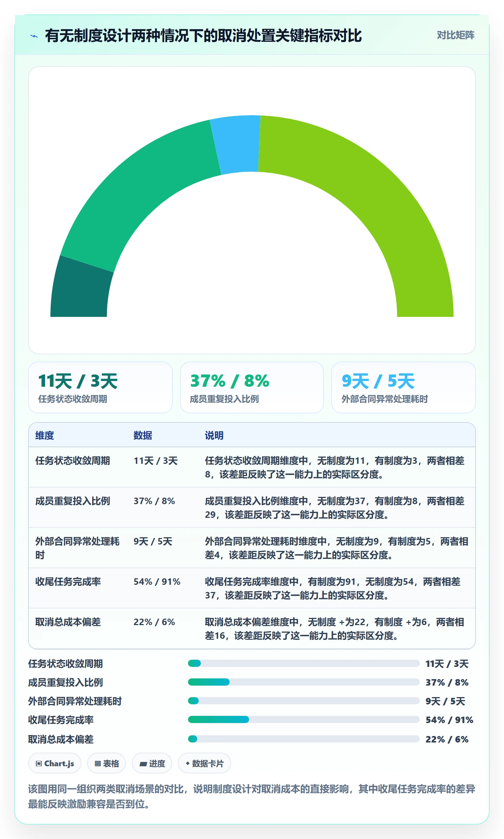Open the 11天 / 3天 stat card
Screen dimensions: 504x839
pyautogui.click(x=100, y=387)
